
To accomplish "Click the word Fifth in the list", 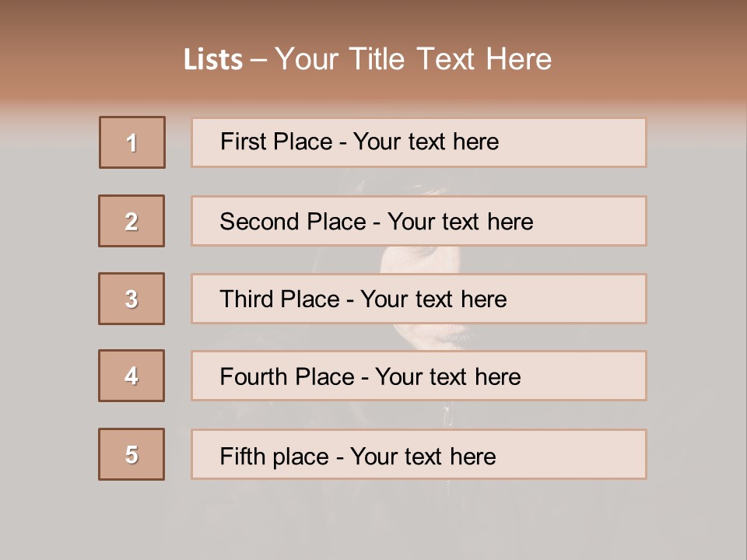I will click(x=242, y=456).
